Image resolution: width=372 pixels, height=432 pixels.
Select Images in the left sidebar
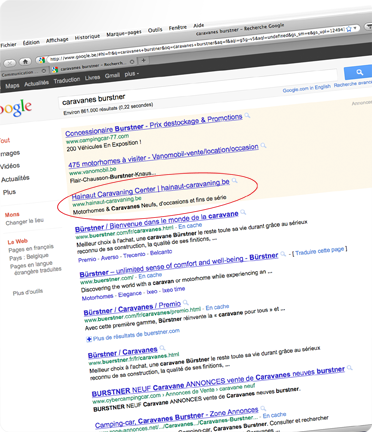10,153
